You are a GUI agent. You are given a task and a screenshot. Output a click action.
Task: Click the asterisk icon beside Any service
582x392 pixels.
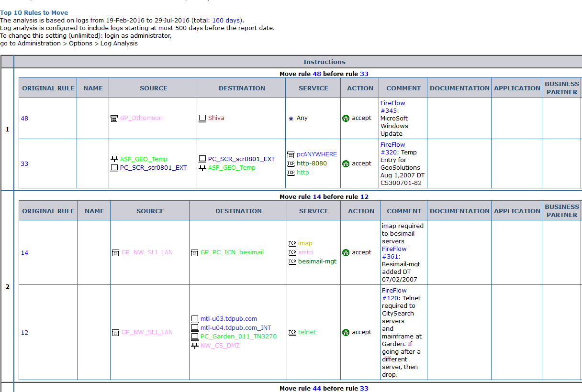pyautogui.click(x=291, y=119)
